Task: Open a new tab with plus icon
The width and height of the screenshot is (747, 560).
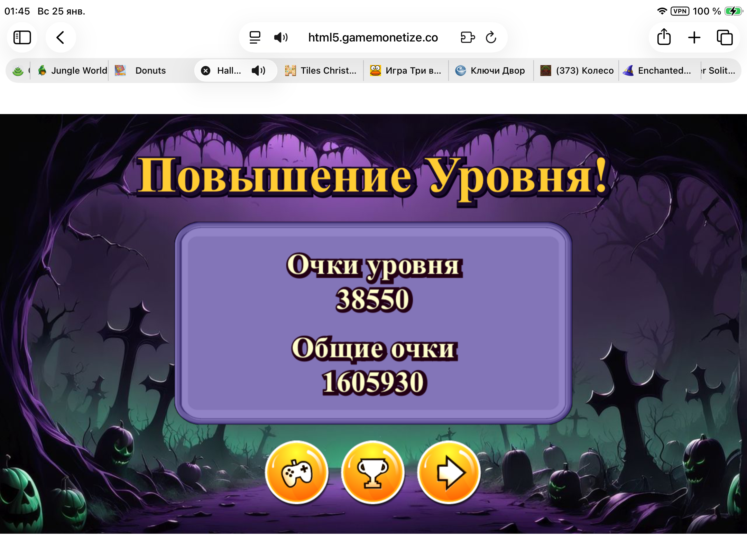Action: pos(694,37)
